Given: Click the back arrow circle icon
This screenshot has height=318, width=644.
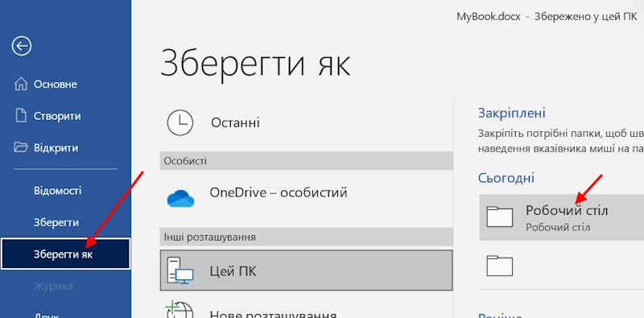Looking at the screenshot, I should point(22,46).
